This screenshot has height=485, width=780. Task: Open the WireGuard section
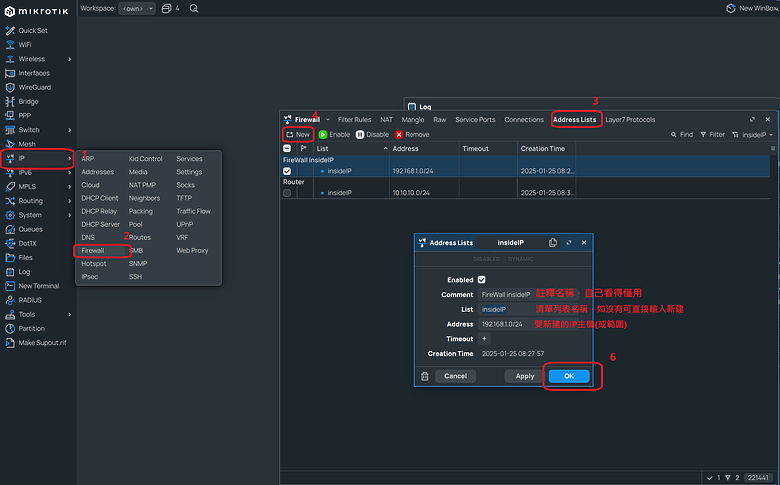[x=28, y=88]
